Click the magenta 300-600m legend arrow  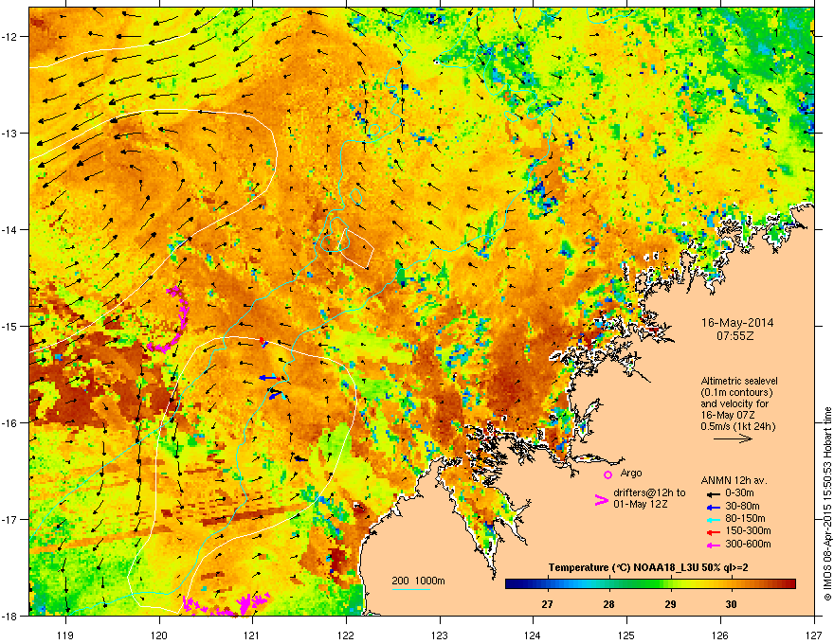(712, 545)
